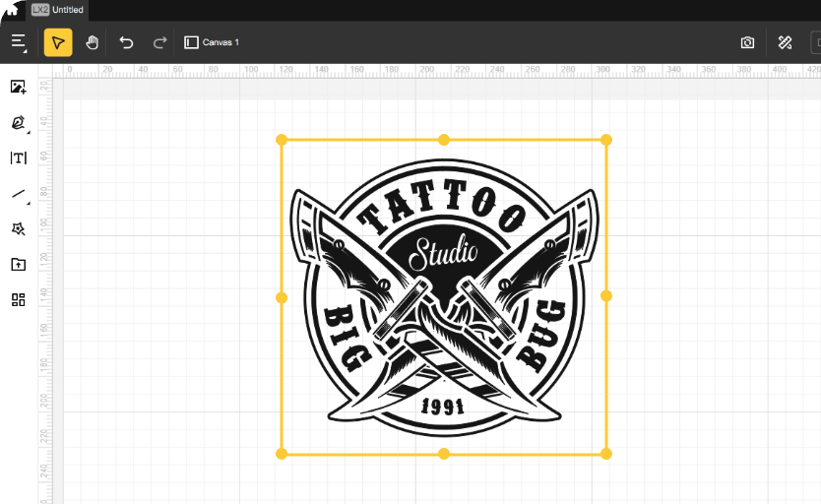
Task: Redo the undone action
Action: coord(159,42)
